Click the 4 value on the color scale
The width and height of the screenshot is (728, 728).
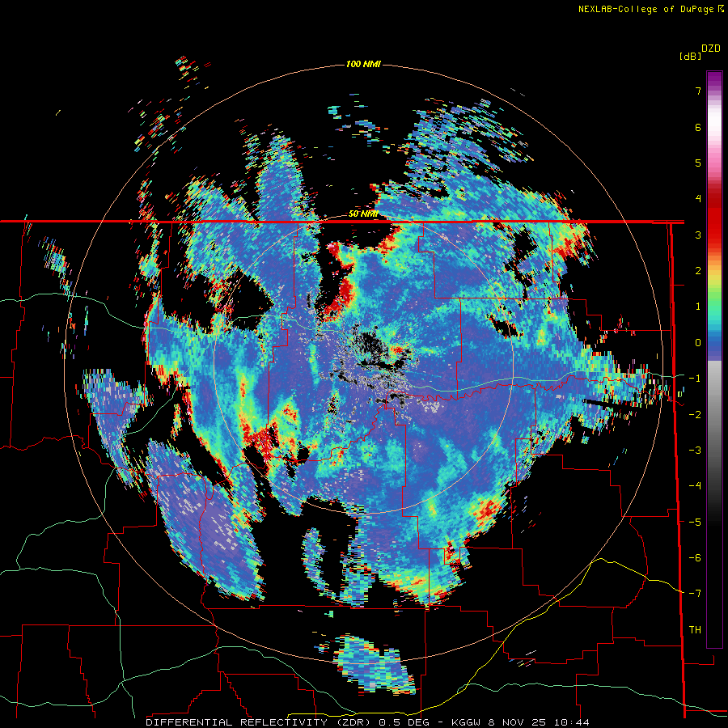[x=698, y=199]
